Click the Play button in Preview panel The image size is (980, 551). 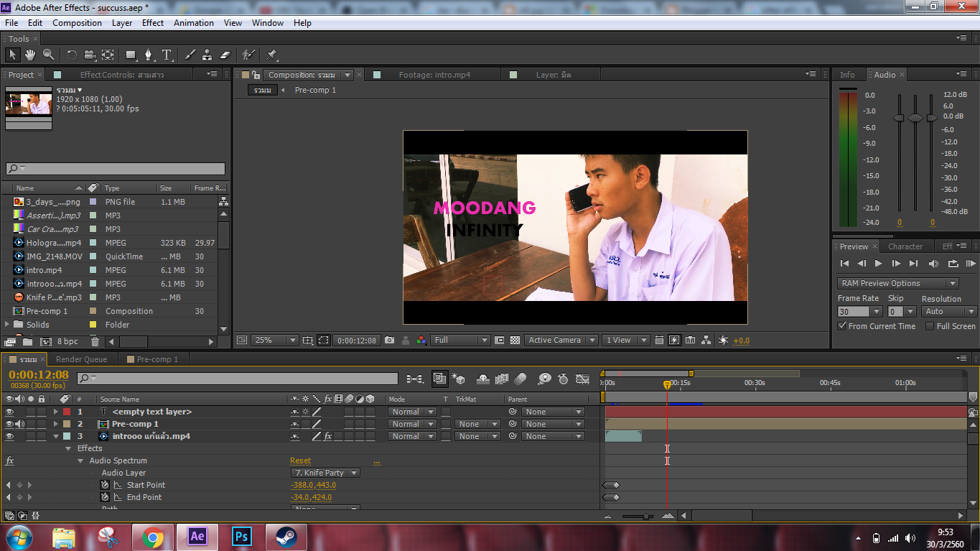[878, 264]
